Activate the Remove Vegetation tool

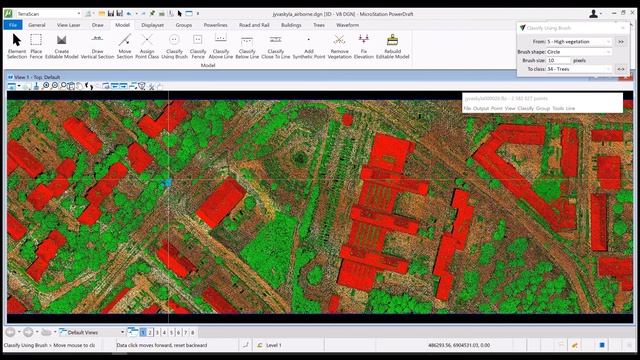pyautogui.click(x=340, y=46)
